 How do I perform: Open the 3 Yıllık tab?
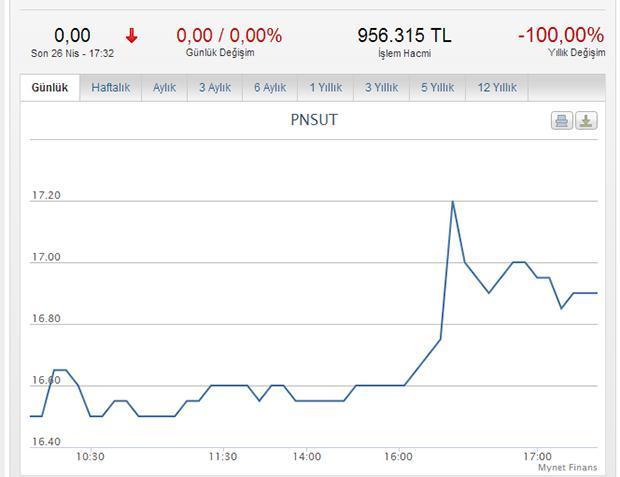(x=382, y=87)
